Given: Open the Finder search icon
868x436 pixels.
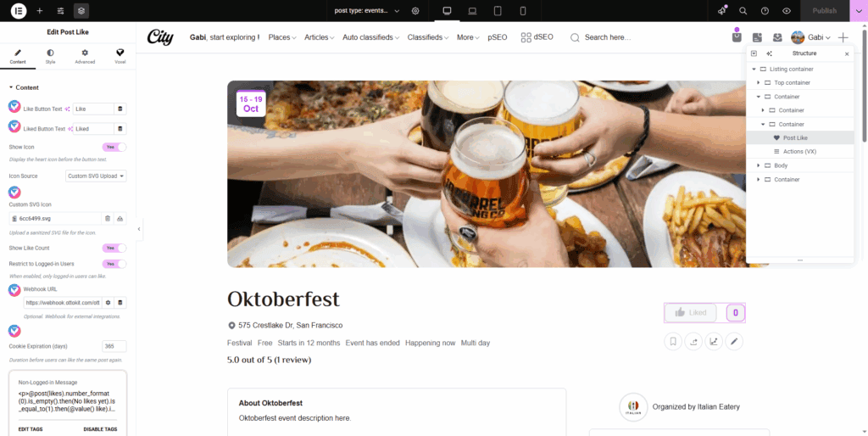Looking at the screenshot, I should tap(743, 10).
